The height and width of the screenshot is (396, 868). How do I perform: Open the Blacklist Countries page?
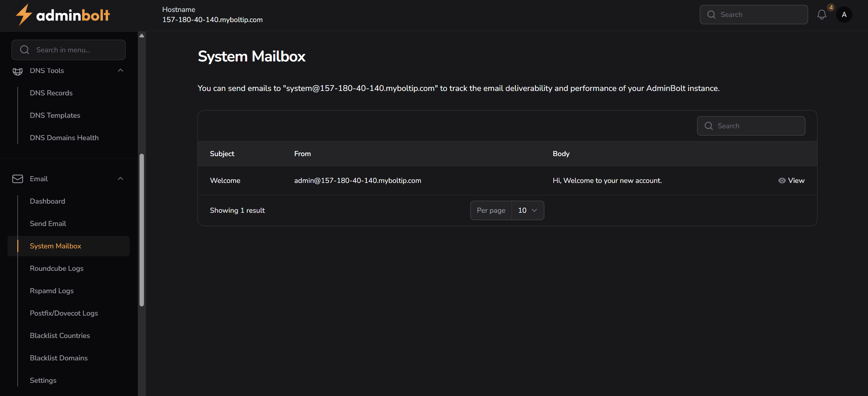click(60, 335)
